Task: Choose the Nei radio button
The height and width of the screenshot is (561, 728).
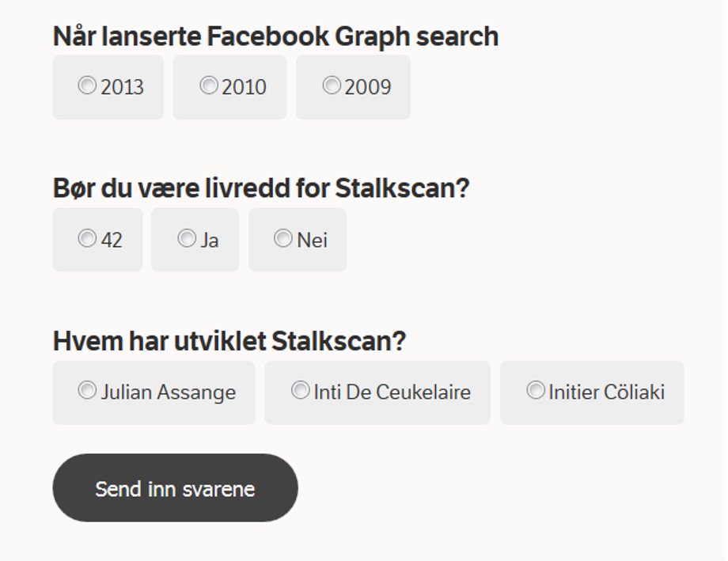Action: coord(282,238)
